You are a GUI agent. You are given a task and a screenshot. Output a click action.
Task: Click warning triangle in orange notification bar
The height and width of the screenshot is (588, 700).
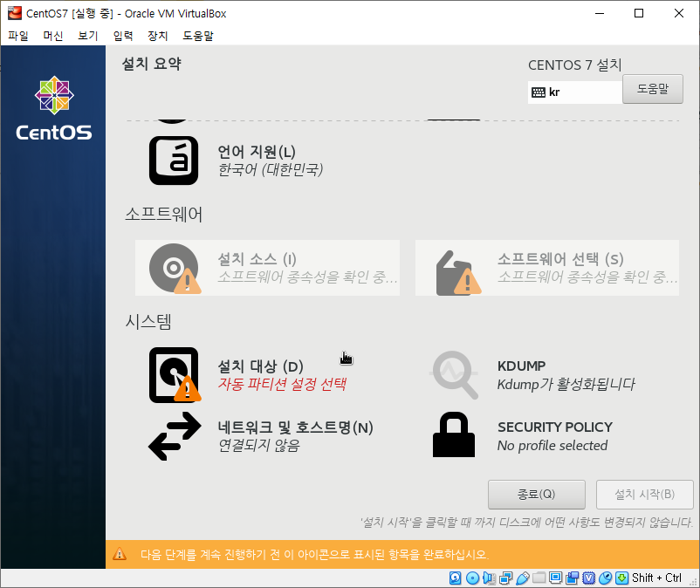(x=120, y=554)
